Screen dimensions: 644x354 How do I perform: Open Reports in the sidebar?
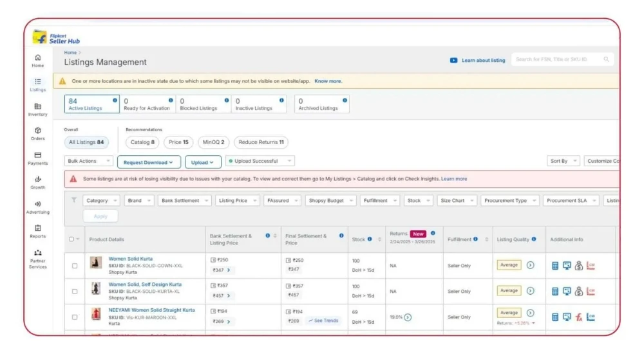coord(38,232)
